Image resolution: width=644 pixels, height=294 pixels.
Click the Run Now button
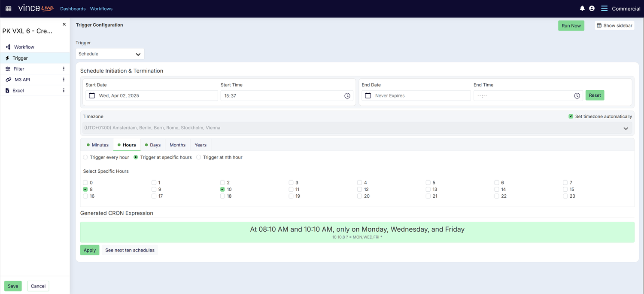pyautogui.click(x=571, y=25)
